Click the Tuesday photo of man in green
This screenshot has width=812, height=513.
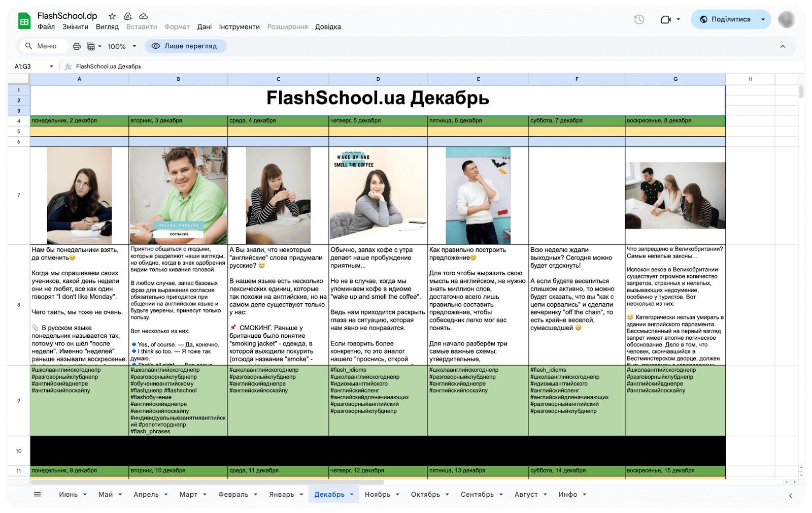pyautogui.click(x=178, y=196)
